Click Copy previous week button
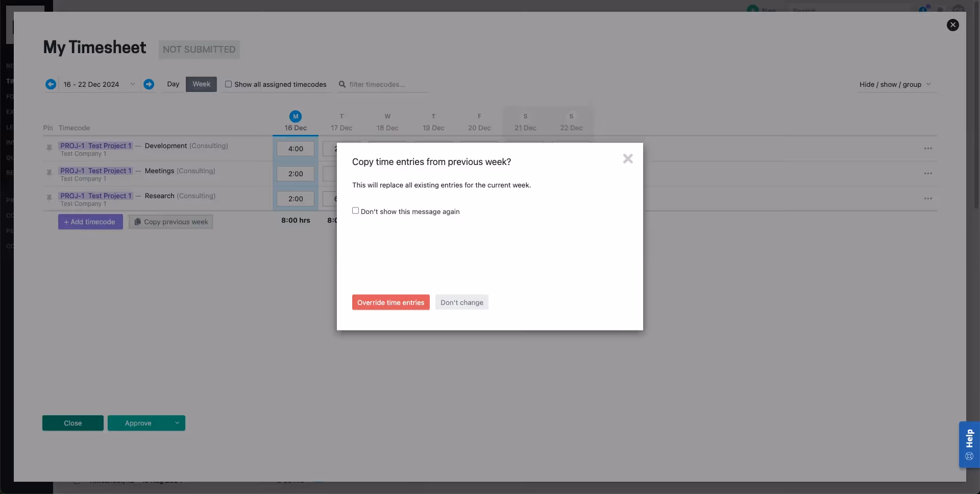The image size is (980, 494). click(170, 222)
